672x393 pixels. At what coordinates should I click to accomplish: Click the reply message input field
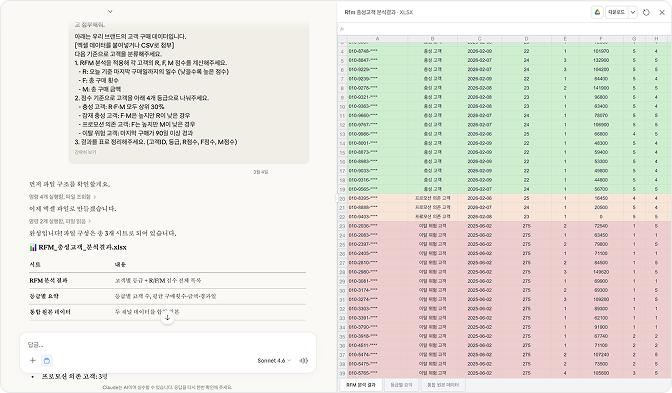tap(168, 344)
